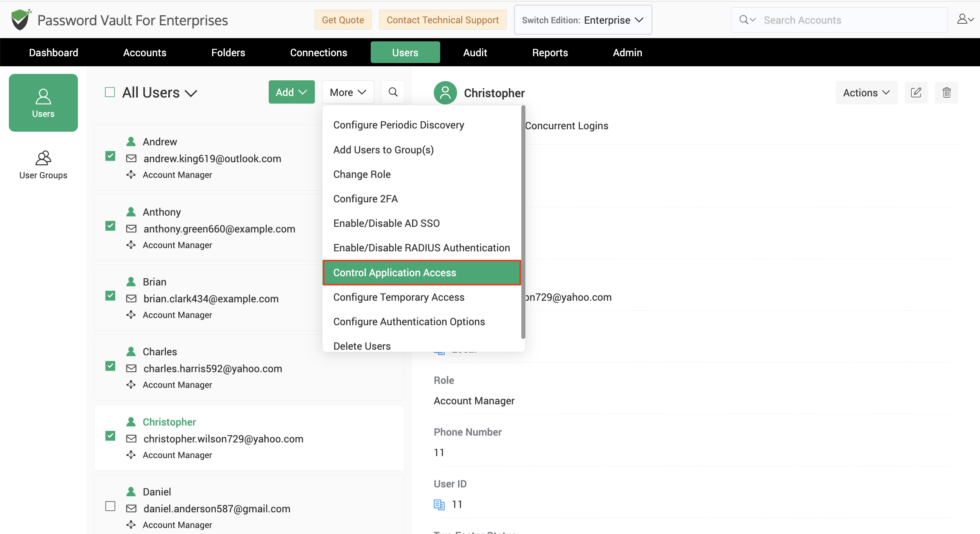Select Control Application Access menu item
This screenshot has width=980, height=534.
422,273
